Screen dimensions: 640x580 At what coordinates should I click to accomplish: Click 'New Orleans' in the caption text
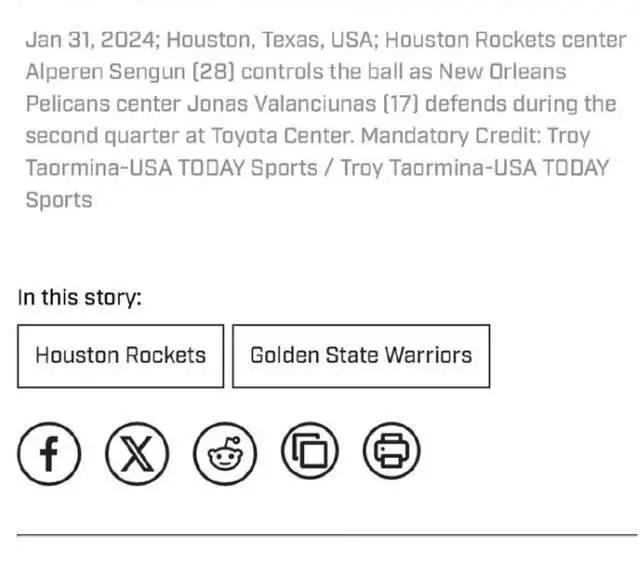click(502, 72)
